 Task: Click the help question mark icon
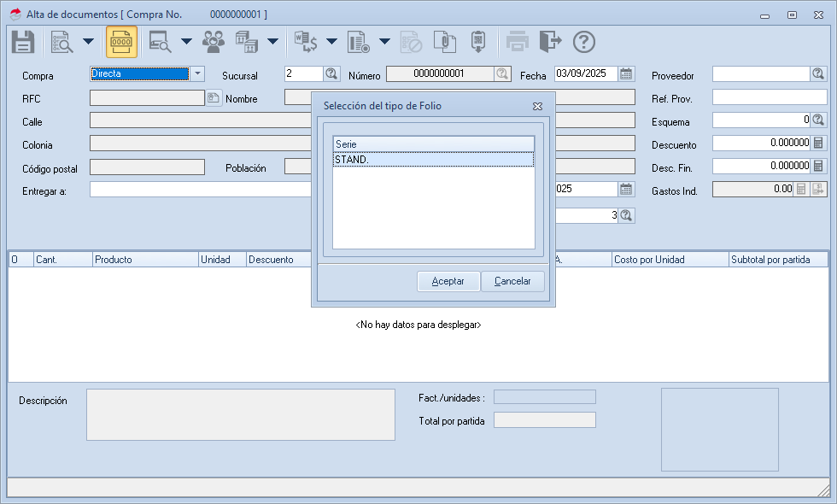pos(583,41)
